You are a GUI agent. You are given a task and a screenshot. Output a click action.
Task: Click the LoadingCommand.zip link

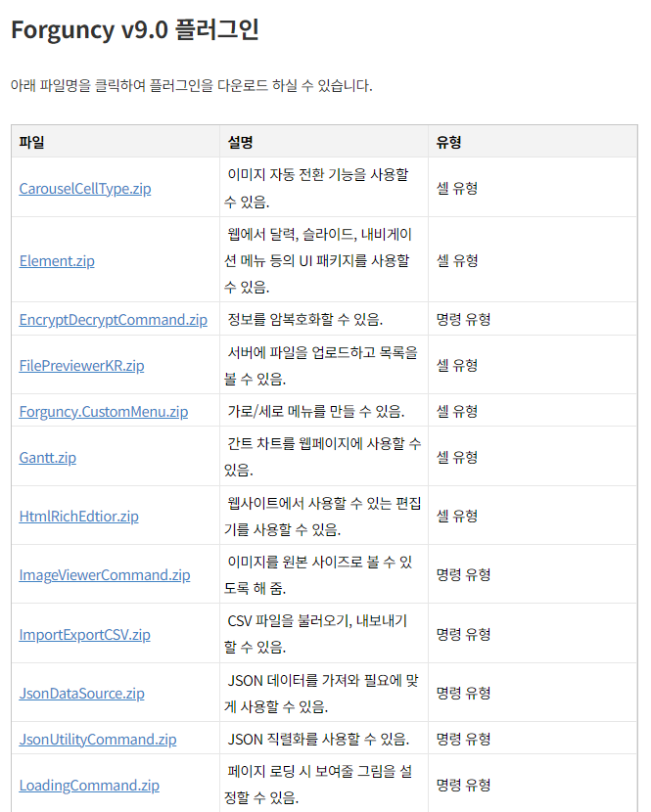click(89, 785)
